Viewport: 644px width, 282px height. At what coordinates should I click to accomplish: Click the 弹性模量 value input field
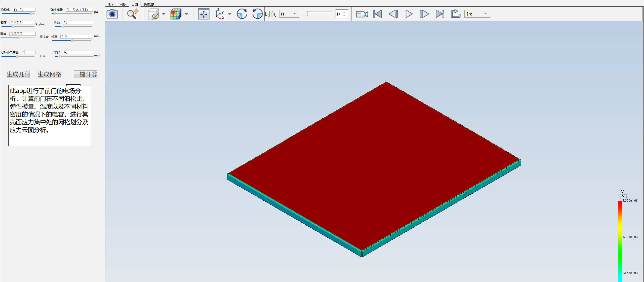[79, 10]
